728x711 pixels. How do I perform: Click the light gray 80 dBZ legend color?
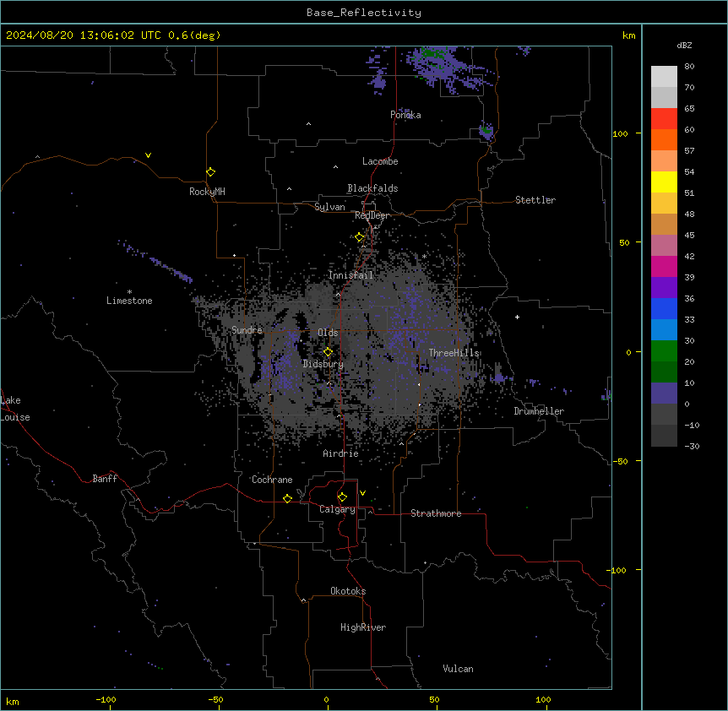click(x=664, y=76)
